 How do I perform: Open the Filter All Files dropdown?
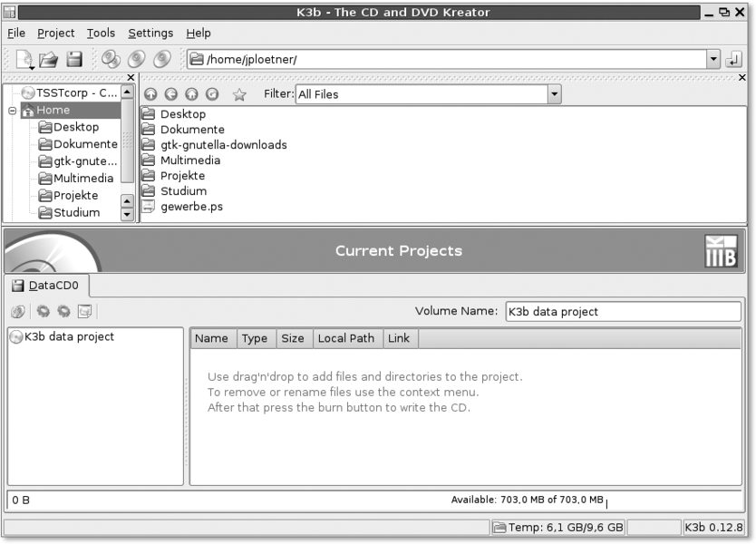click(x=554, y=94)
